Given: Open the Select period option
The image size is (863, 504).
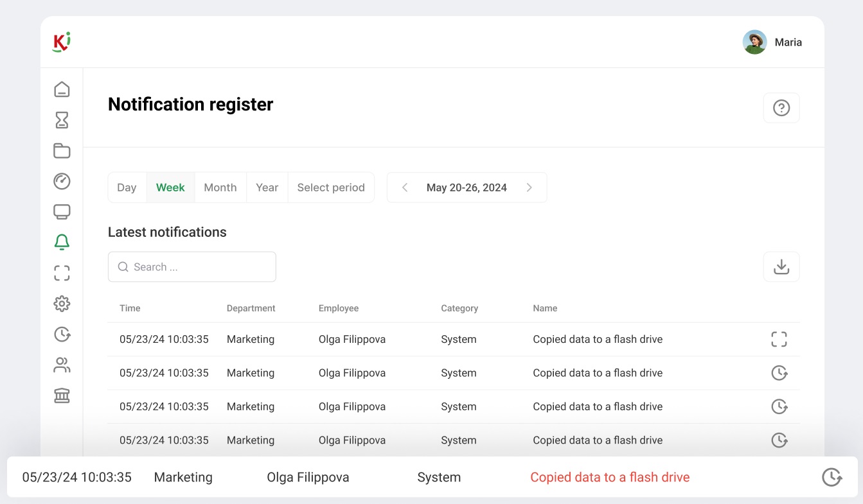Looking at the screenshot, I should pos(330,187).
